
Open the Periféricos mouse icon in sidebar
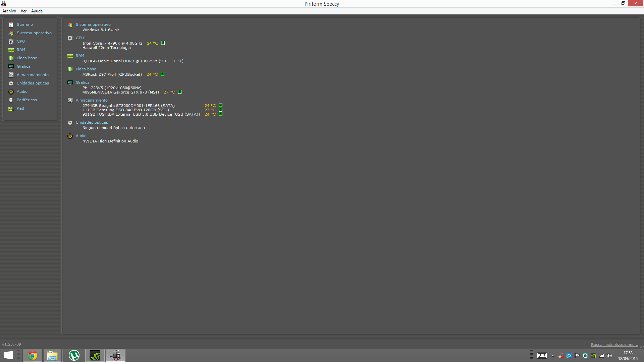pyautogui.click(x=11, y=100)
